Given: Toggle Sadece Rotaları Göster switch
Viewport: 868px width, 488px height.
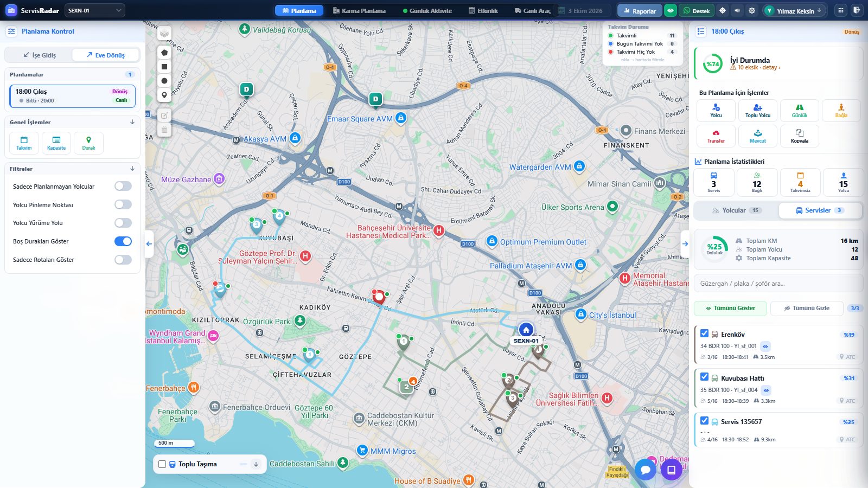Looking at the screenshot, I should [123, 260].
